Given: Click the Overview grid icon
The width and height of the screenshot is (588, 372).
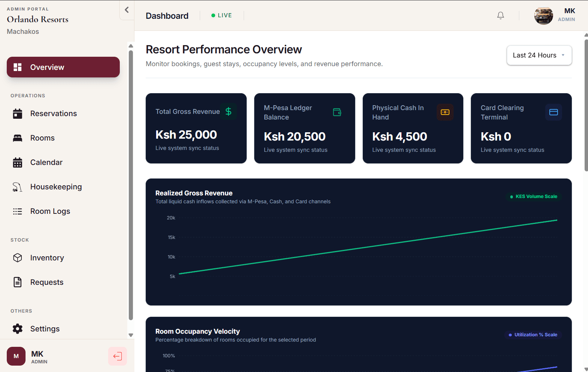Looking at the screenshot, I should (18, 67).
